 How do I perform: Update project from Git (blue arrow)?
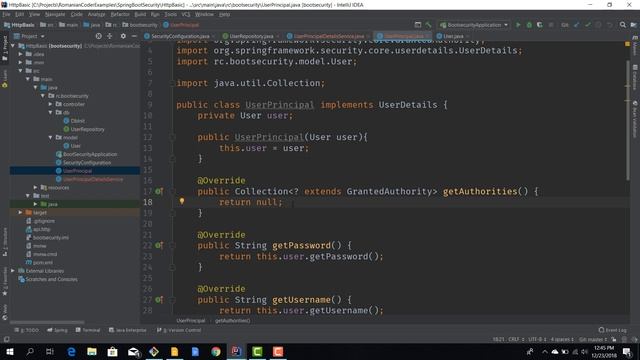click(x=576, y=25)
